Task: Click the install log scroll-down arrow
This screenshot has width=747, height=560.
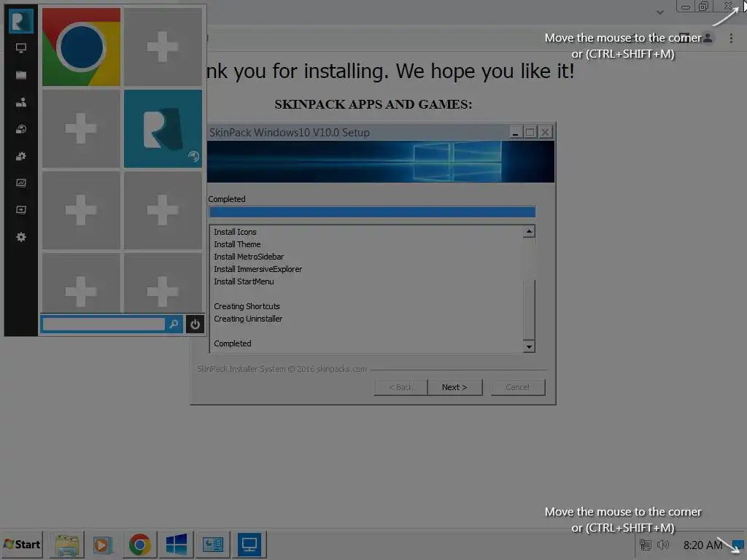Action: pyautogui.click(x=529, y=346)
